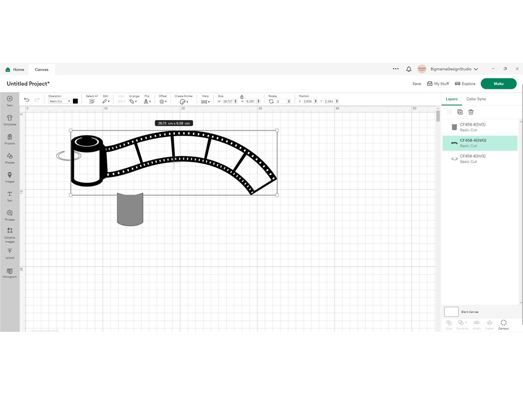
Task: Click the Undo arrow
Action: [27, 99]
